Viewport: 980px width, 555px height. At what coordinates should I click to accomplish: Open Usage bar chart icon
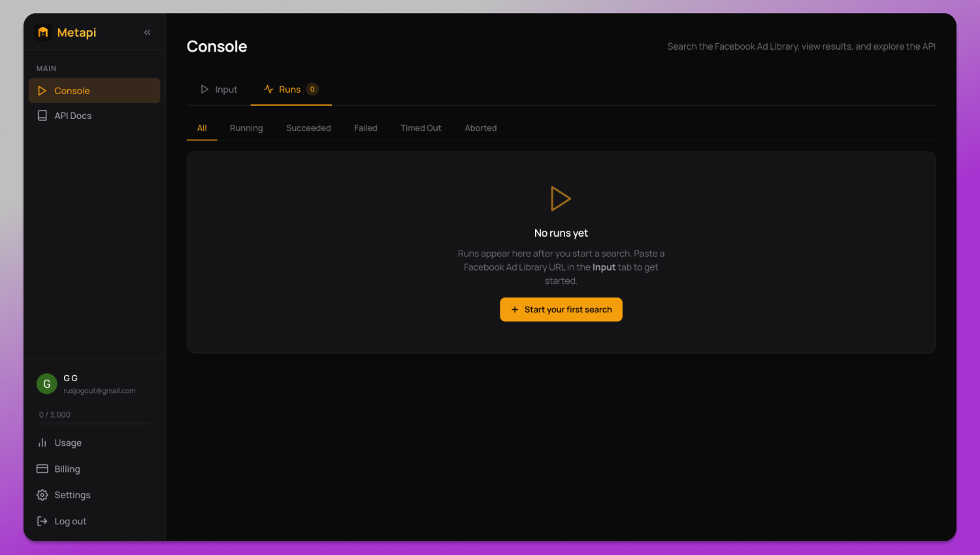pyautogui.click(x=42, y=443)
